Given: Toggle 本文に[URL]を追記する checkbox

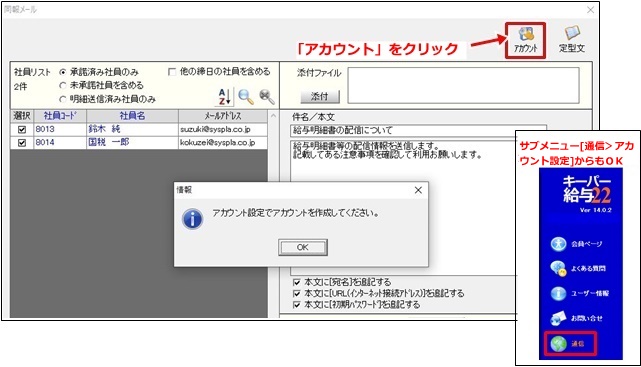Looking at the screenshot, I should [297, 293].
